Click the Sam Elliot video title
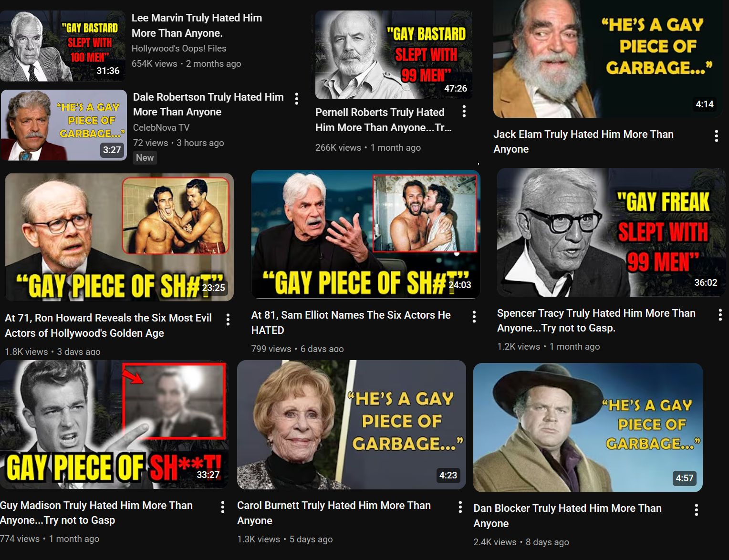The image size is (729, 560). pyautogui.click(x=351, y=322)
